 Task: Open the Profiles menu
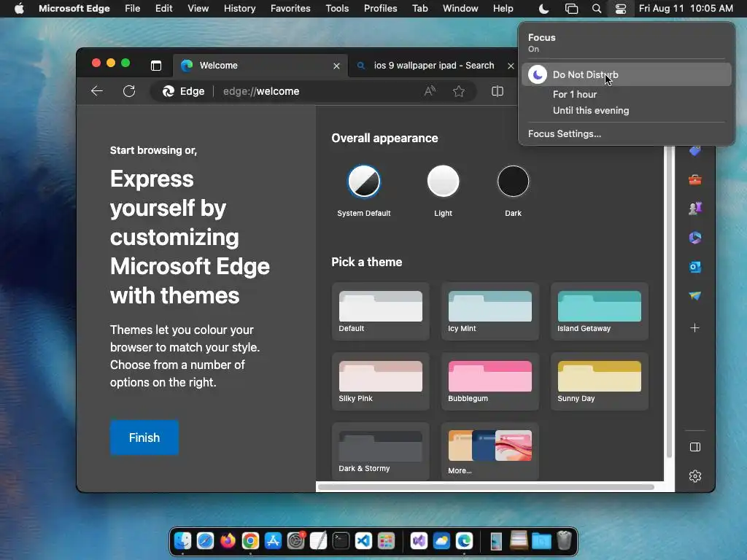tap(380, 9)
